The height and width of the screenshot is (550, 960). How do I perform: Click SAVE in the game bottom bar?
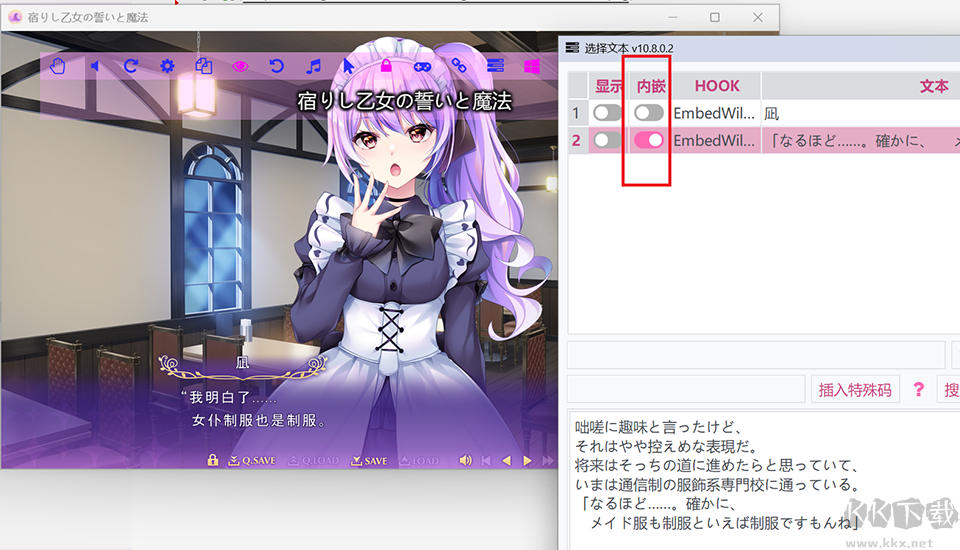click(x=369, y=461)
